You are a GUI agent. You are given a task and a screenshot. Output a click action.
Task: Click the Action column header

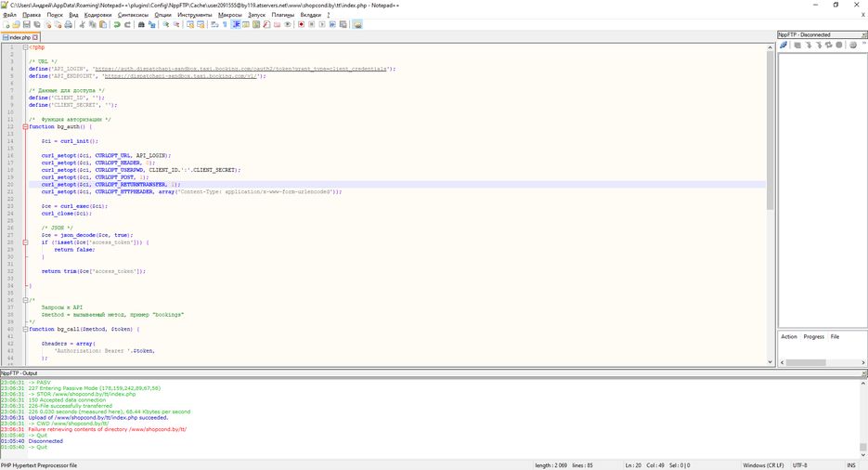[789, 336]
